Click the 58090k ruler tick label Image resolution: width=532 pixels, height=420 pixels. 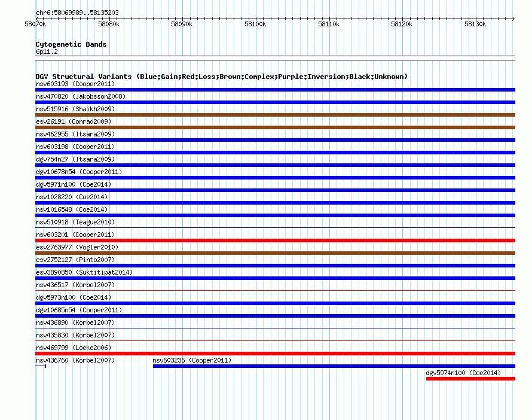pos(182,24)
